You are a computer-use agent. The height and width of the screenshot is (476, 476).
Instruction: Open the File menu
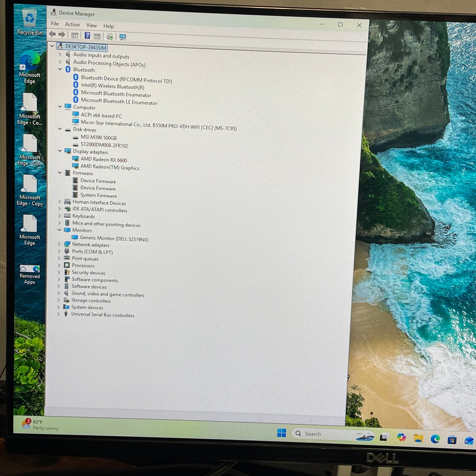tap(55, 24)
